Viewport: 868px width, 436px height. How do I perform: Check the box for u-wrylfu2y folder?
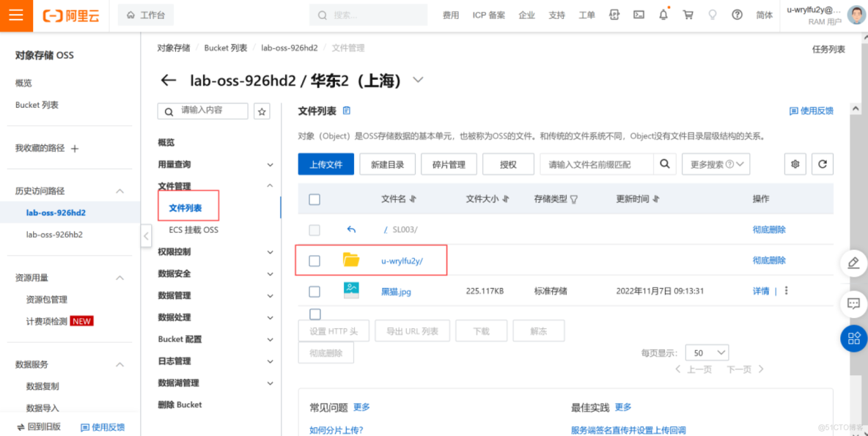pos(315,260)
